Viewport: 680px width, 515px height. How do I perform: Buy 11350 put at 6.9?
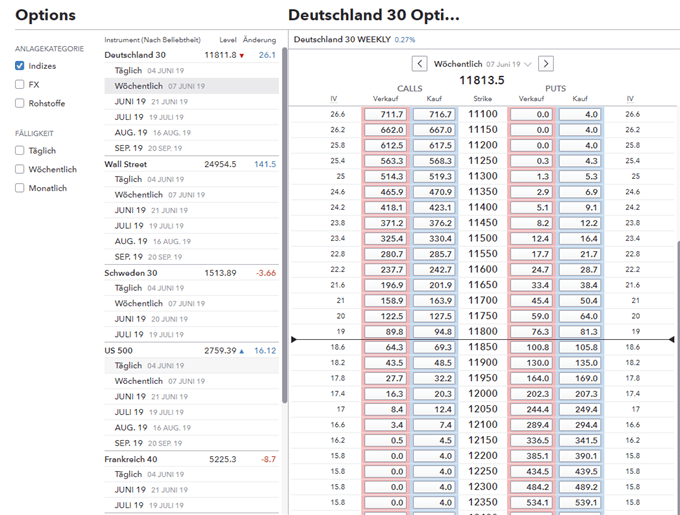coord(580,192)
